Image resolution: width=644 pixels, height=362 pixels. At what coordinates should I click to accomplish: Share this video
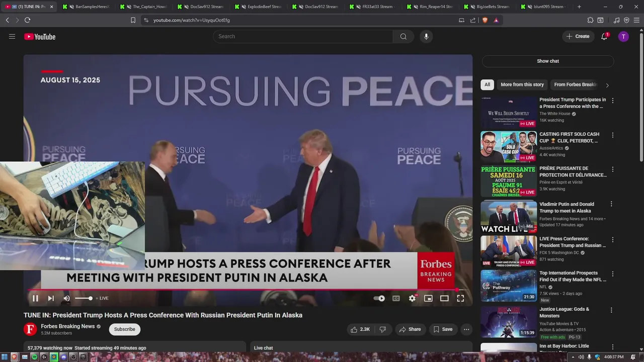pos(410,329)
